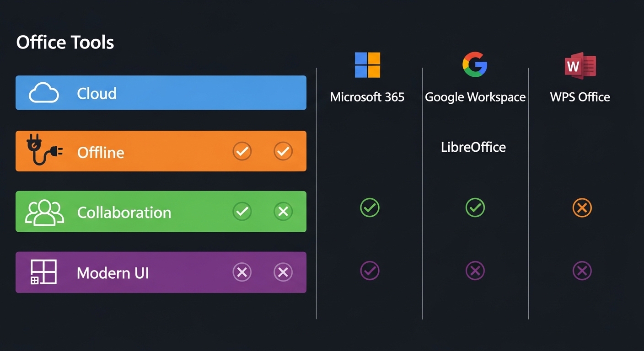Toggle the X mark on the Modern UI row
Image resolution: width=644 pixels, height=351 pixels.
tap(242, 272)
